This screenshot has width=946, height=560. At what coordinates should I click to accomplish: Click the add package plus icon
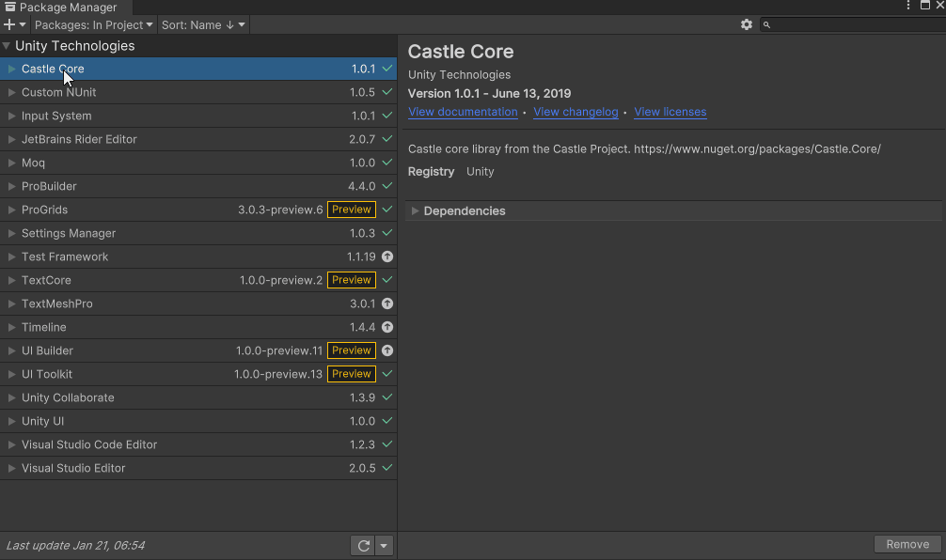click(x=10, y=24)
